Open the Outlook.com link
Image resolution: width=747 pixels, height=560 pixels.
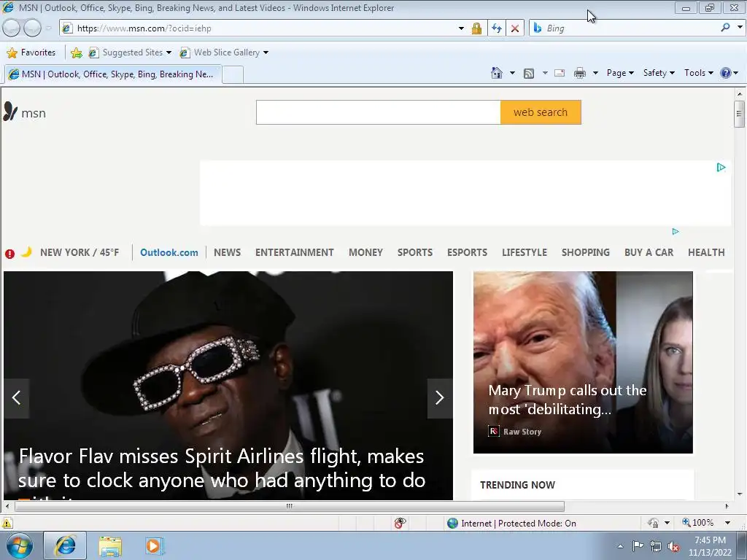tap(169, 252)
